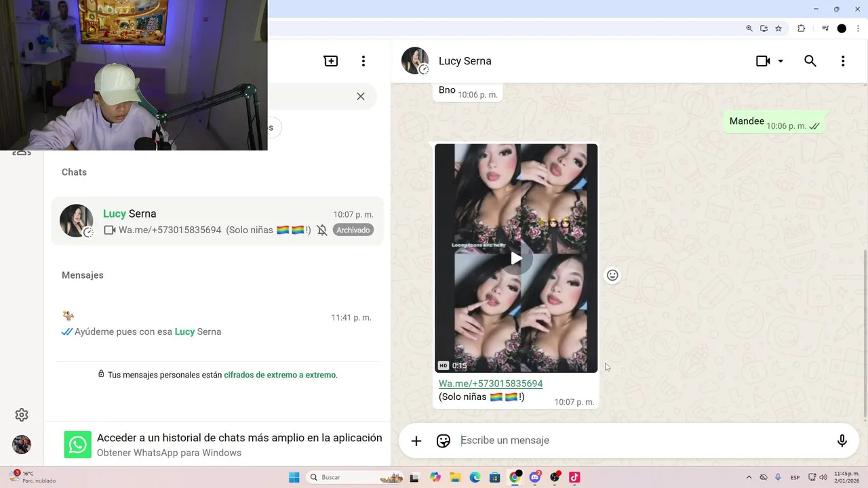Open Discord from the taskbar
Viewport: 868px width, 488px height.
click(x=534, y=477)
